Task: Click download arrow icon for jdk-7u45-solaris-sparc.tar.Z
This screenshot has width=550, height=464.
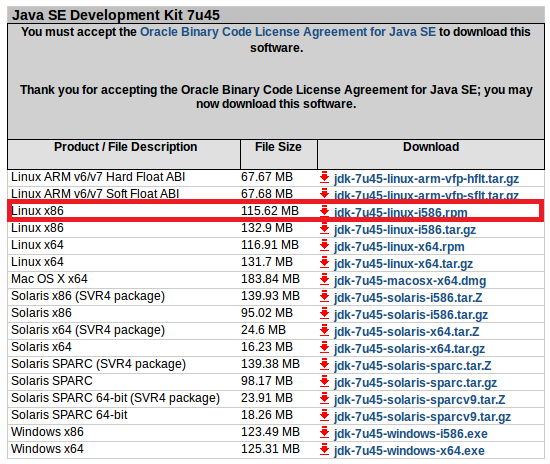Action: point(324,364)
